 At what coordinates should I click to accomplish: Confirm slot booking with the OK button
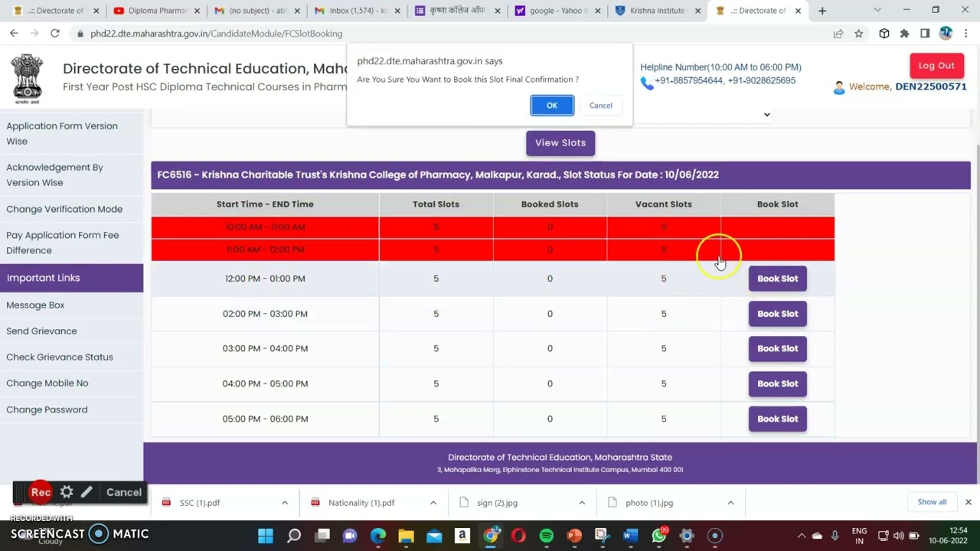click(x=552, y=106)
